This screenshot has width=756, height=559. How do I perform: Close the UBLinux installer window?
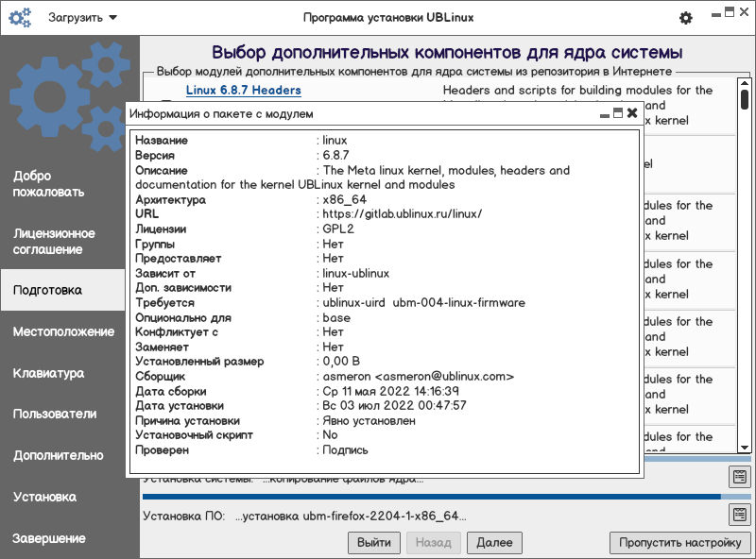point(745,12)
